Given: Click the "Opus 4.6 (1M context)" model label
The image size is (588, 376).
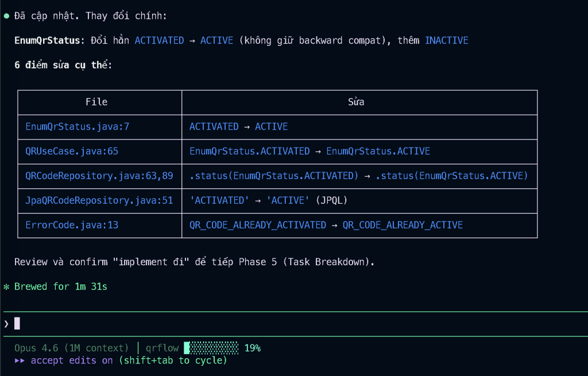Looking at the screenshot, I should (72, 348).
